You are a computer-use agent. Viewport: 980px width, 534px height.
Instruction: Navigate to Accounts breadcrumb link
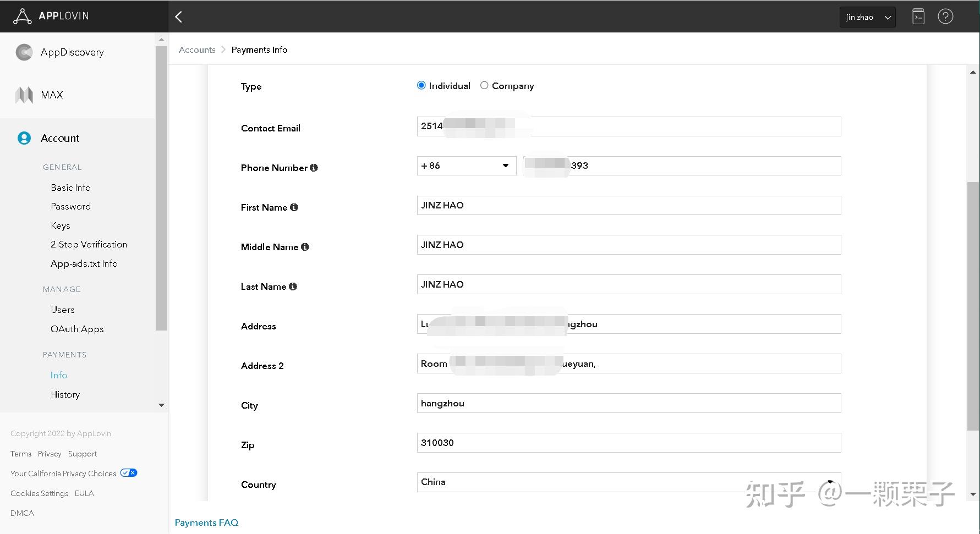pyautogui.click(x=197, y=49)
